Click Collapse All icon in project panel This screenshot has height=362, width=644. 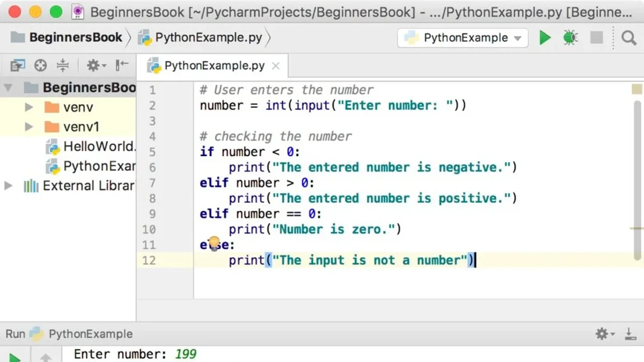[x=63, y=65]
